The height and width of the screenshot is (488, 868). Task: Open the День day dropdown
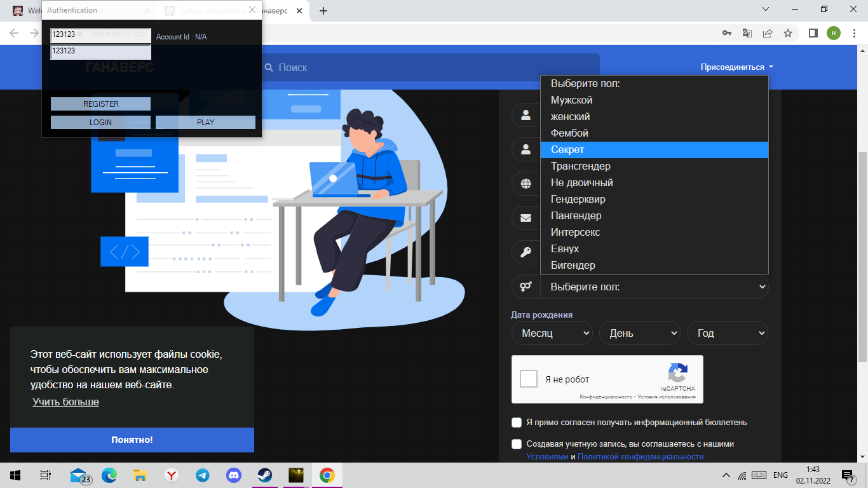pos(639,333)
